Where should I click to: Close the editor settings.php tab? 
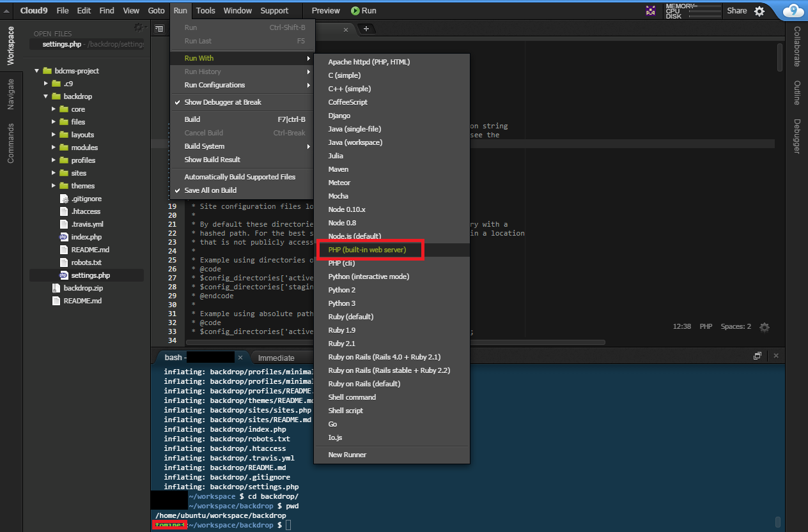pos(346,29)
